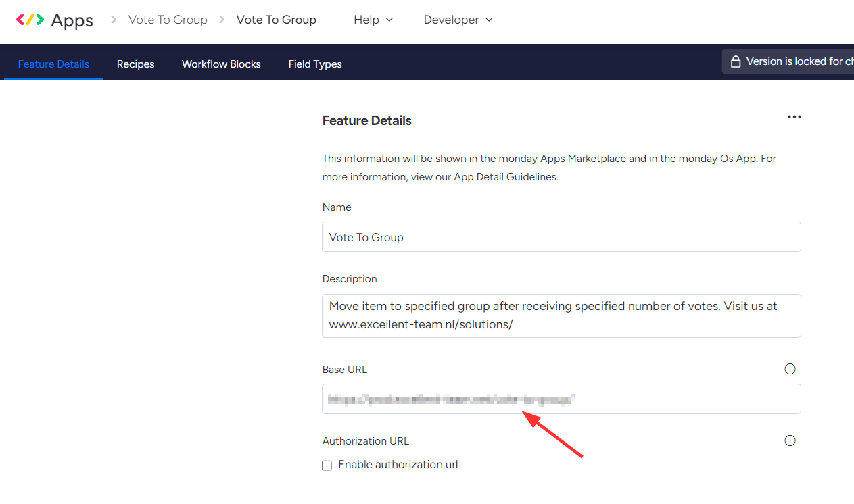Click the monday Apps logo icon
Image resolution: width=854 pixels, height=504 pixels.
(30, 20)
